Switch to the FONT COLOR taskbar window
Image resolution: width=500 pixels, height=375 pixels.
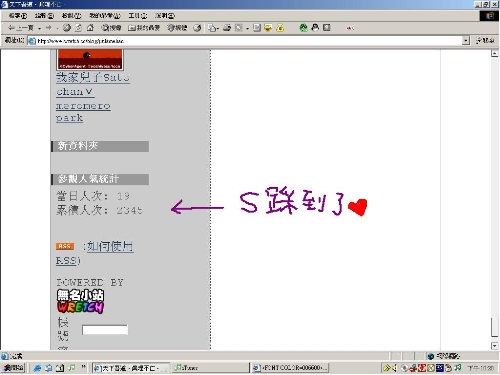(290, 368)
